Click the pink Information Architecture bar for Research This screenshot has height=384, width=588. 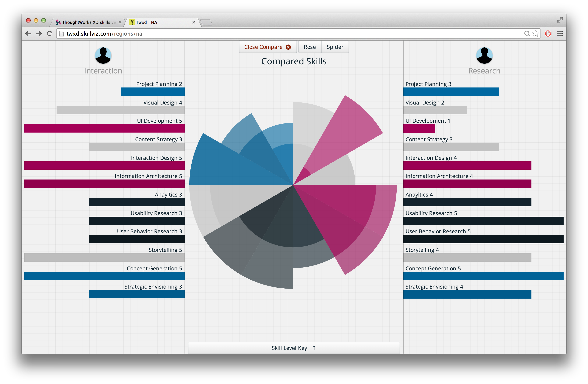pyautogui.click(x=471, y=185)
